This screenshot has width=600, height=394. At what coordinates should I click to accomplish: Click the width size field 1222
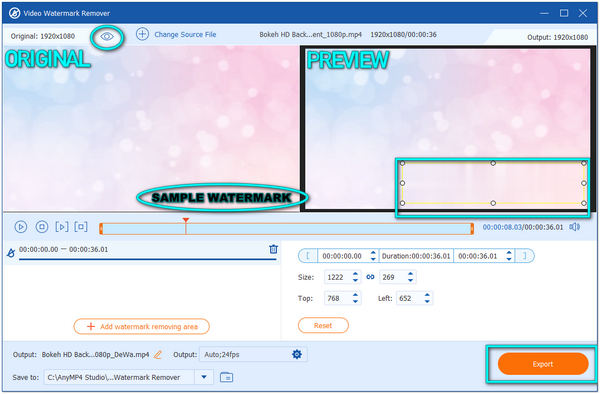[x=337, y=277]
